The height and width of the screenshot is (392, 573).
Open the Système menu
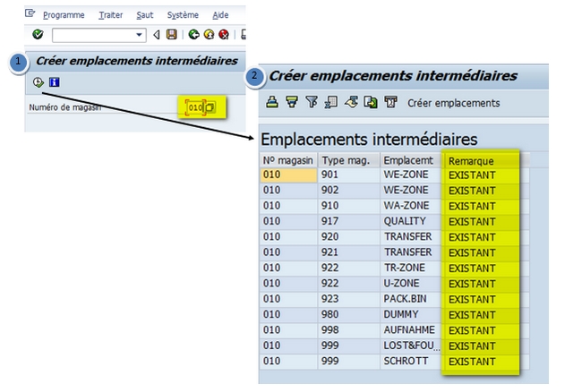coord(183,15)
